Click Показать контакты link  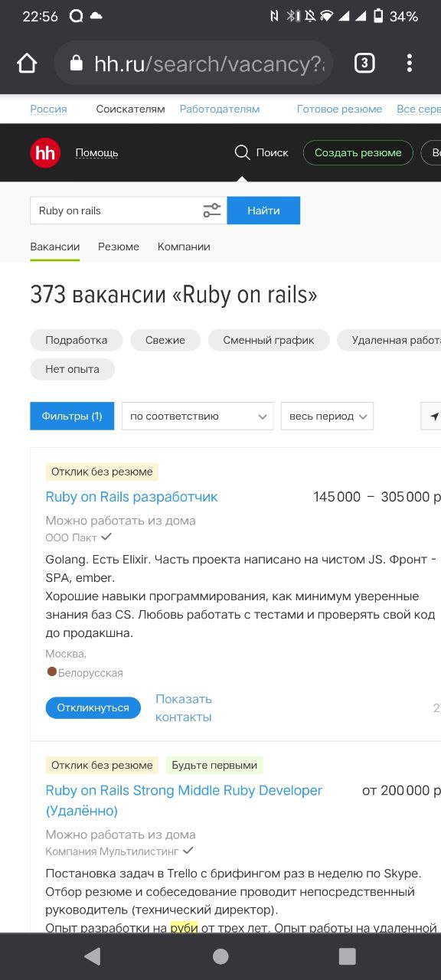184,708
